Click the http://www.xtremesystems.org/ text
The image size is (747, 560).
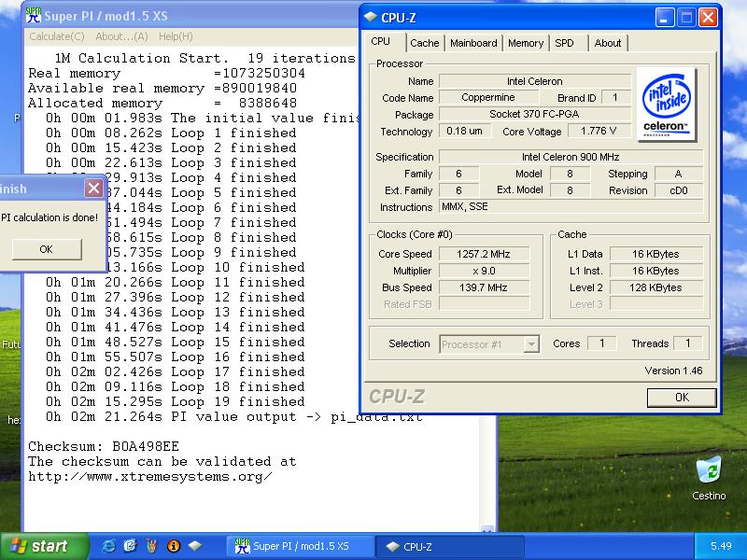[149, 476]
